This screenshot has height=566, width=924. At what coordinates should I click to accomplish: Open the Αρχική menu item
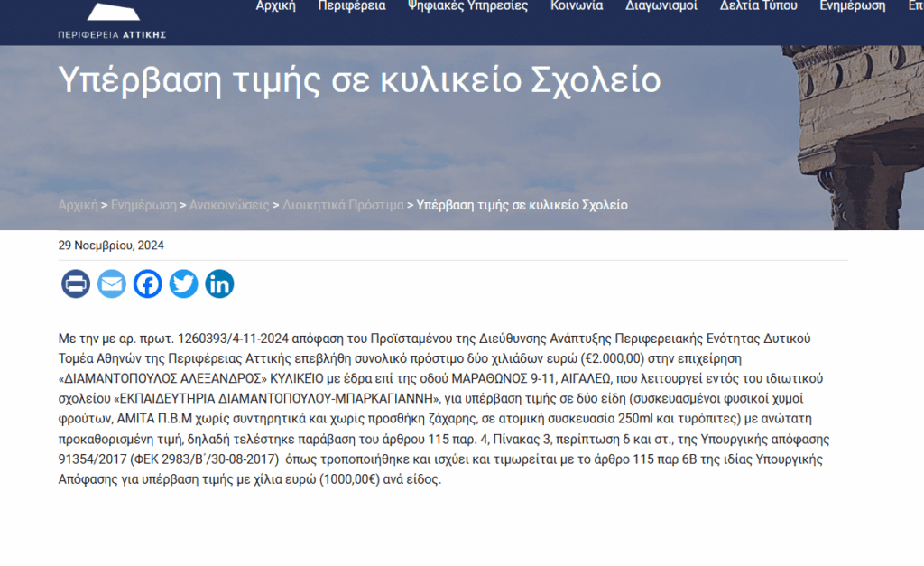point(276,6)
